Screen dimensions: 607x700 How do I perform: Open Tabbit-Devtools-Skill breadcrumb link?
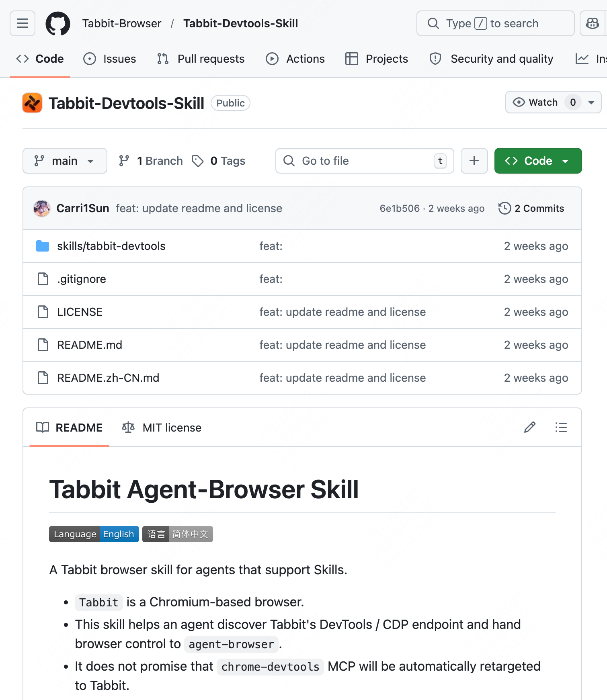click(240, 23)
